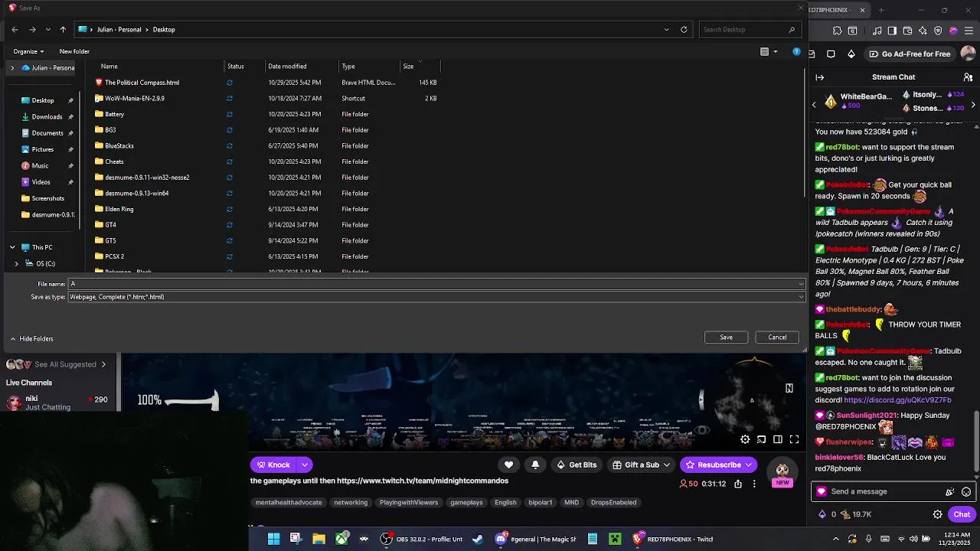Open Save as type combo box
The width and height of the screenshot is (980, 551).
[436, 297]
